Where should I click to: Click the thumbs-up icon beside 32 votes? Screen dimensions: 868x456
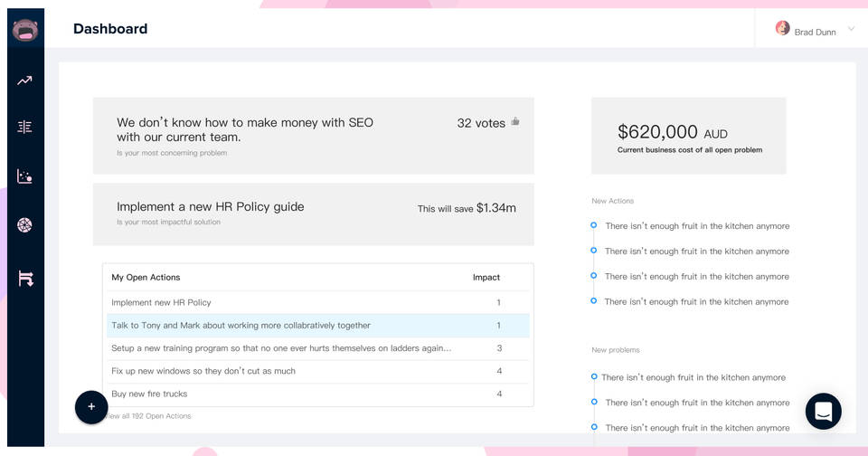click(515, 121)
